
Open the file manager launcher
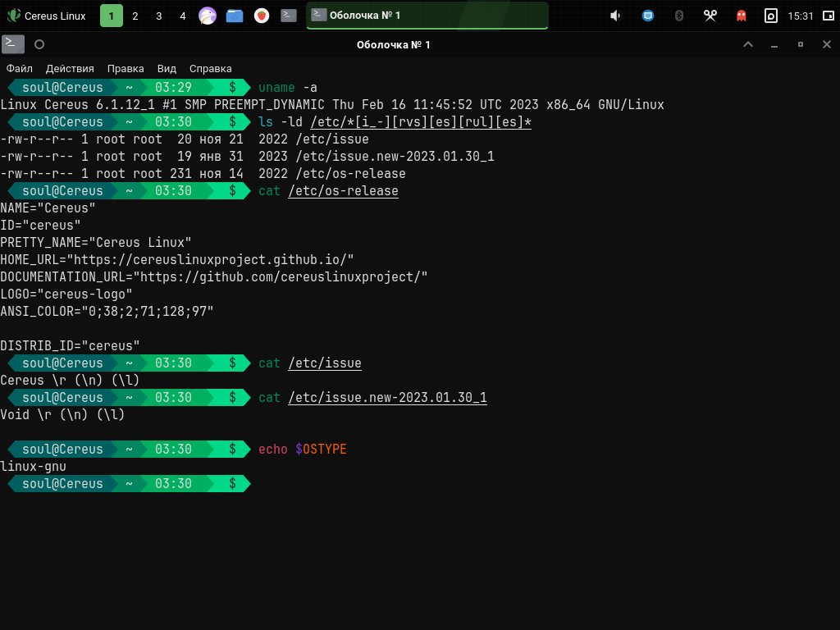click(x=235, y=16)
